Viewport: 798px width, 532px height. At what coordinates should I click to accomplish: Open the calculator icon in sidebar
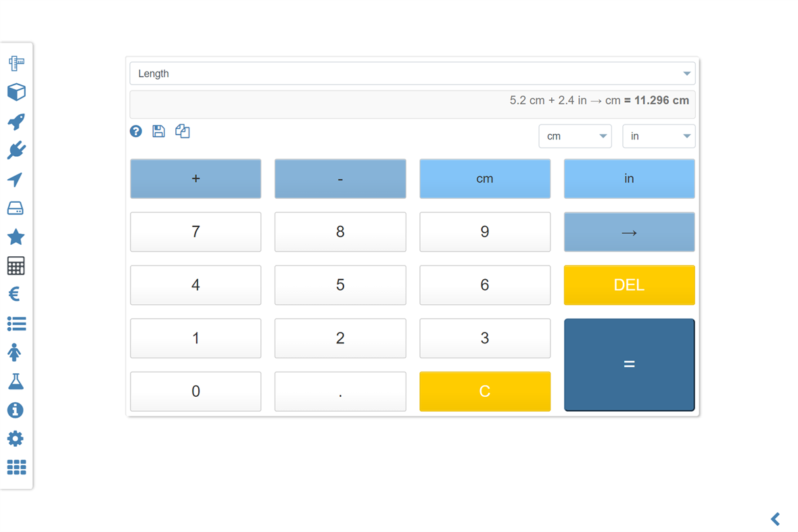pos(16,266)
